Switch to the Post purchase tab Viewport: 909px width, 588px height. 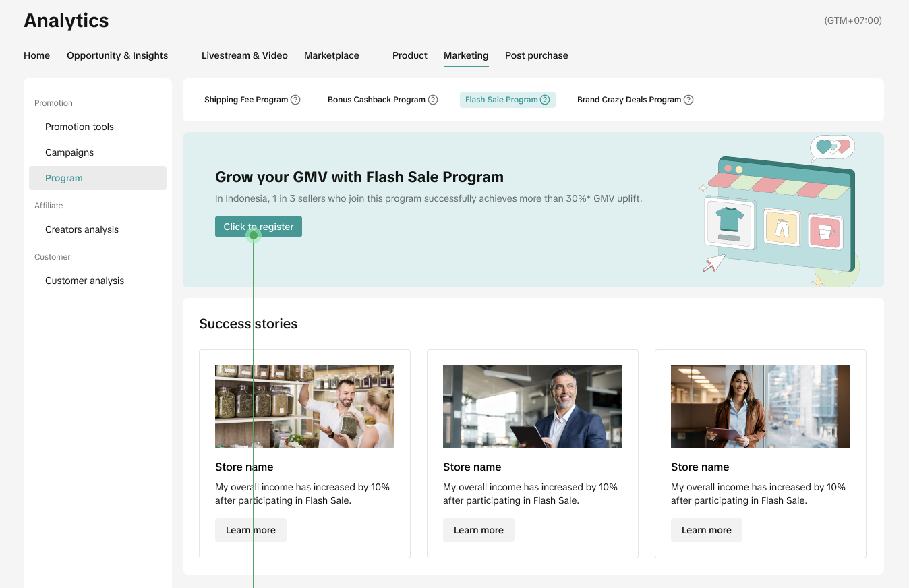(536, 55)
